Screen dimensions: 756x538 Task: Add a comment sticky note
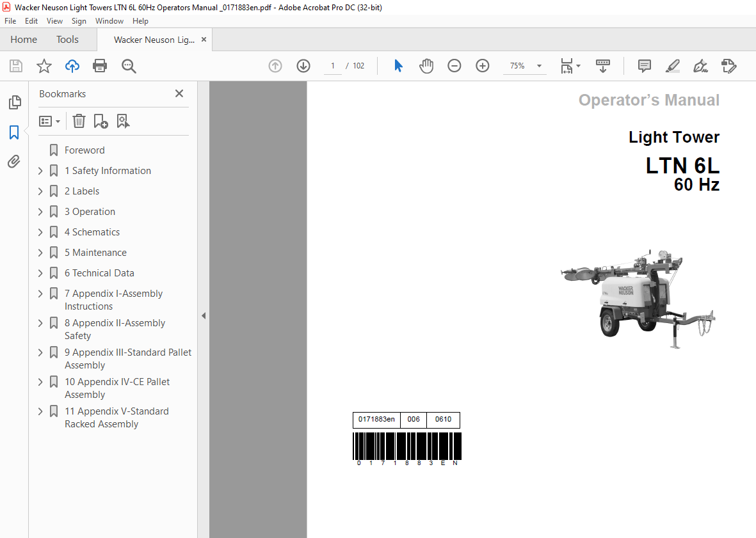[644, 66]
